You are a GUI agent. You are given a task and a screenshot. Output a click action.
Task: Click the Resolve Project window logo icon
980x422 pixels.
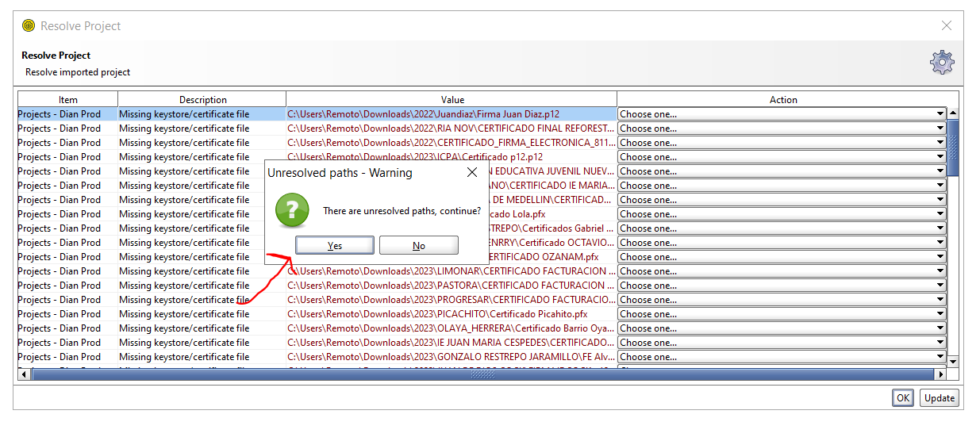(29, 26)
